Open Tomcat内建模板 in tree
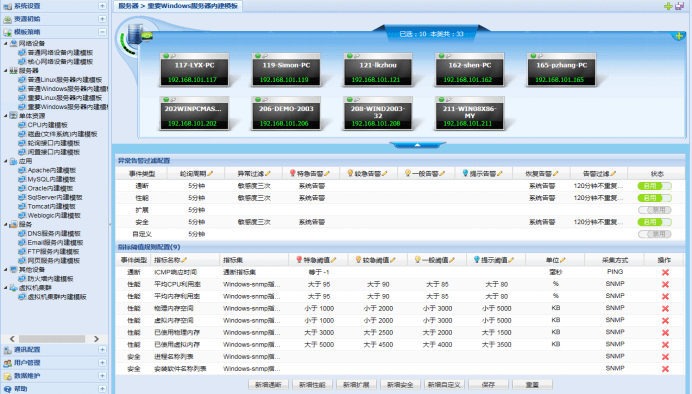This screenshot has height=394, width=692. coord(52,206)
